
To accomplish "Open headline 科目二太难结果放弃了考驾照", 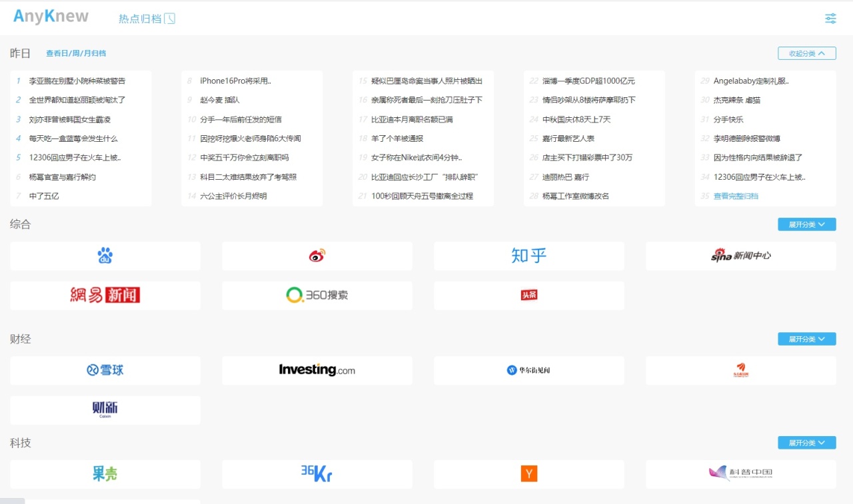I will click(248, 177).
